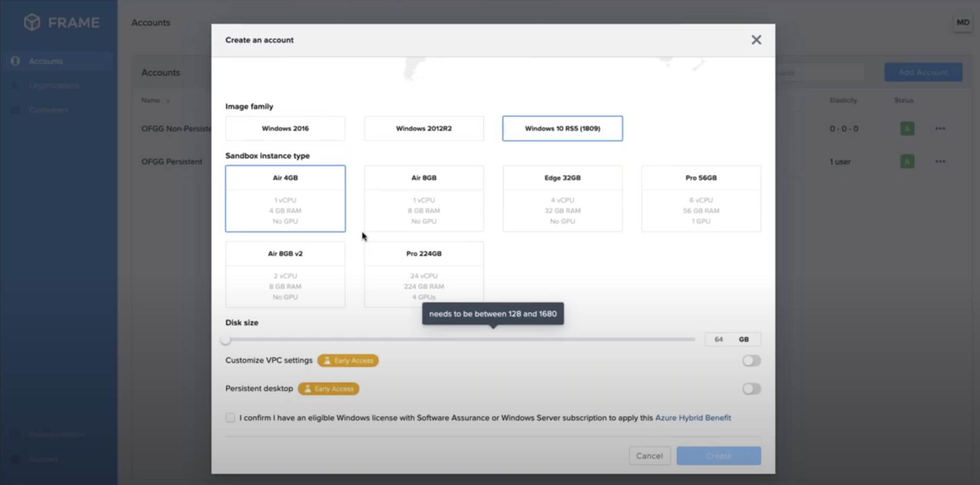The image size is (980, 485).
Task: Click the Create button
Action: 719,456
